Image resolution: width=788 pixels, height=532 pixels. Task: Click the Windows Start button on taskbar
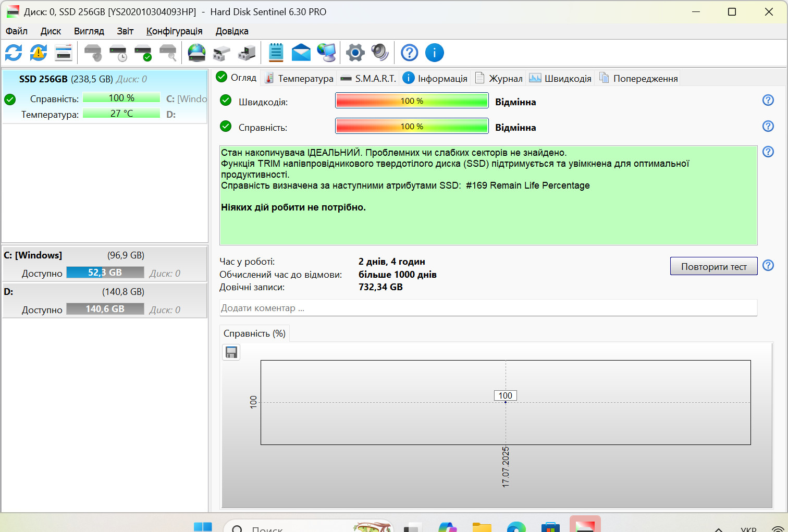click(x=203, y=527)
